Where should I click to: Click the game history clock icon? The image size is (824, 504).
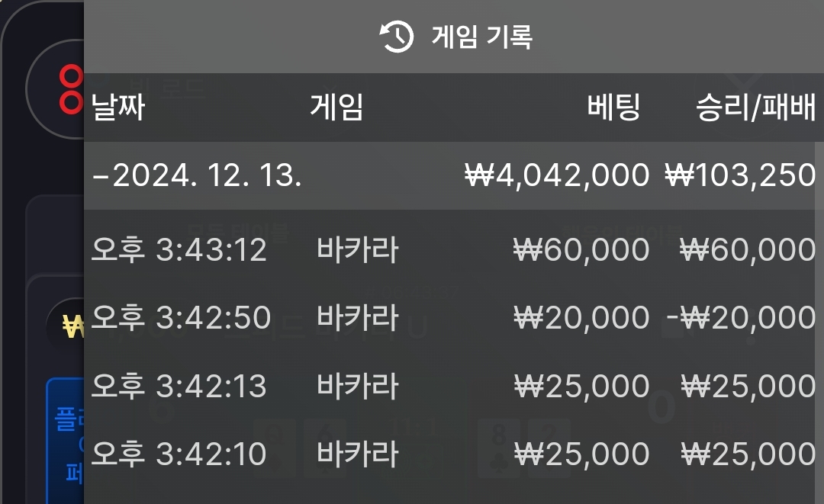tap(396, 37)
